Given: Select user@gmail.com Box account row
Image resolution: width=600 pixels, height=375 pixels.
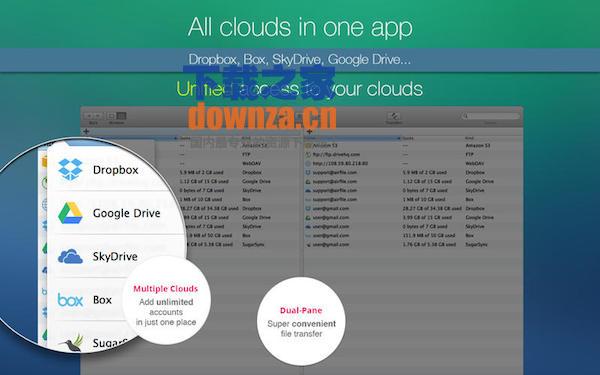Looking at the screenshot, I should [x=414, y=235].
